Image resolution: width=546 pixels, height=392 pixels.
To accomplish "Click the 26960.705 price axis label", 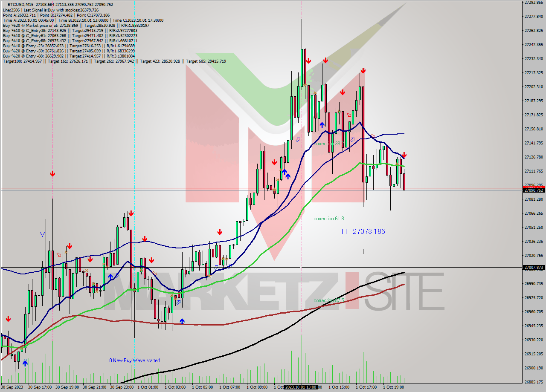I will [534, 311].
